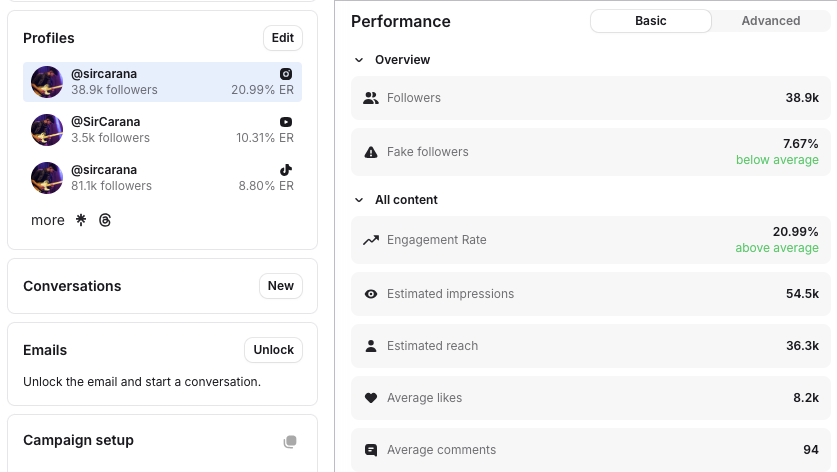Click the Average likes heart icon
Image resolution: width=837 pixels, height=472 pixels.
[x=371, y=398]
